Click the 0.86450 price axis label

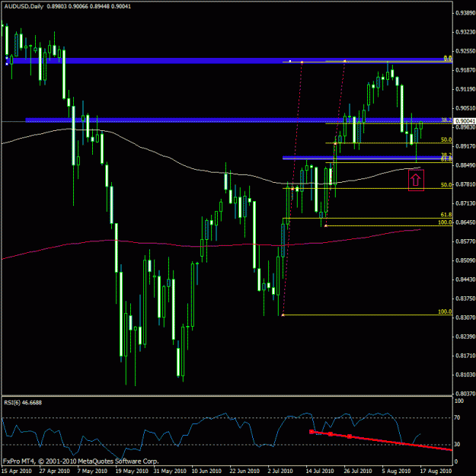pos(465,222)
